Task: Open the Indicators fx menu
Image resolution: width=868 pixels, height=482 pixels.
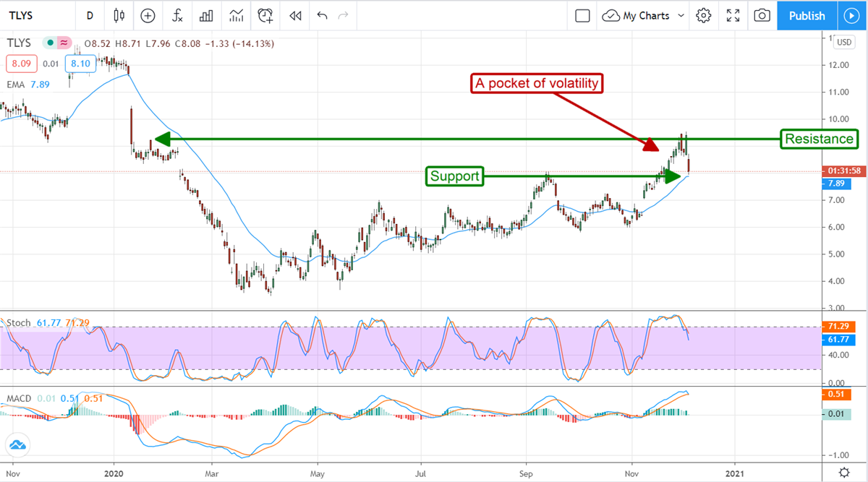Action: point(176,15)
